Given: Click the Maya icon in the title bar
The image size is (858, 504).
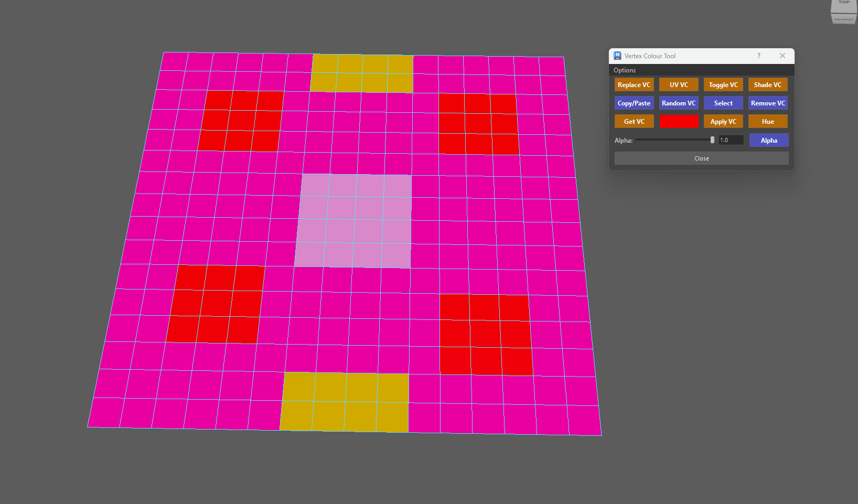Looking at the screenshot, I should [617, 56].
